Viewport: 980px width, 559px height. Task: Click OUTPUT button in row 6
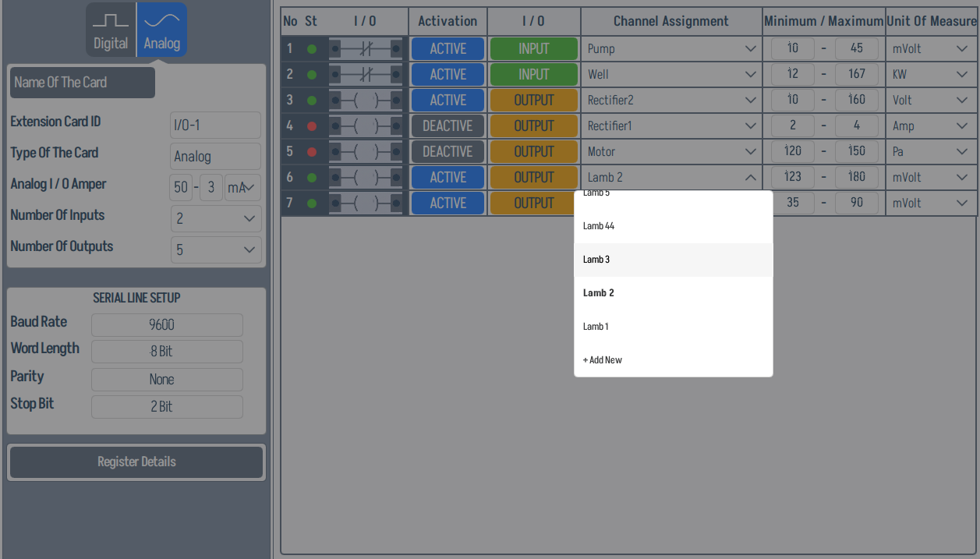pos(534,177)
